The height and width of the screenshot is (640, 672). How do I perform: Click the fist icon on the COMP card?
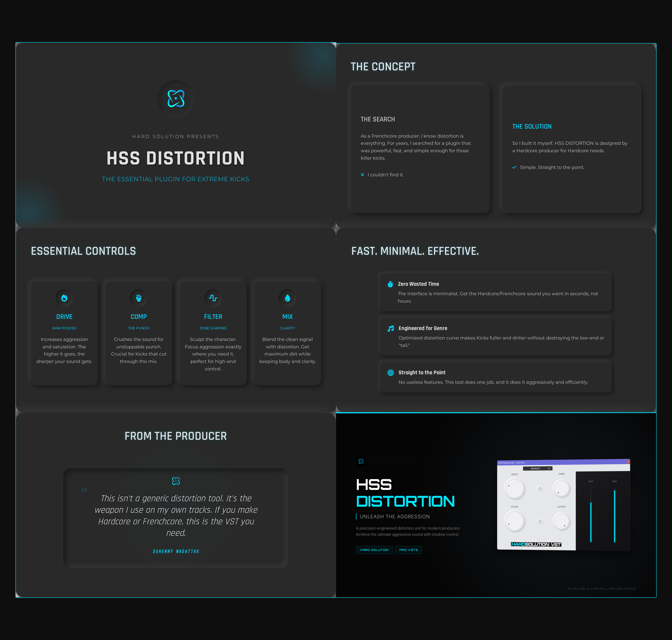[x=139, y=298]
